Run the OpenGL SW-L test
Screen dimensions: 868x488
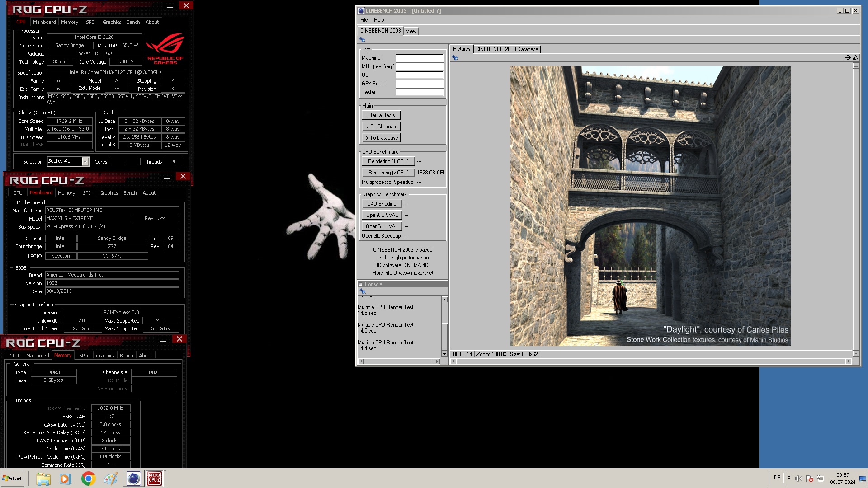point(382,215)
